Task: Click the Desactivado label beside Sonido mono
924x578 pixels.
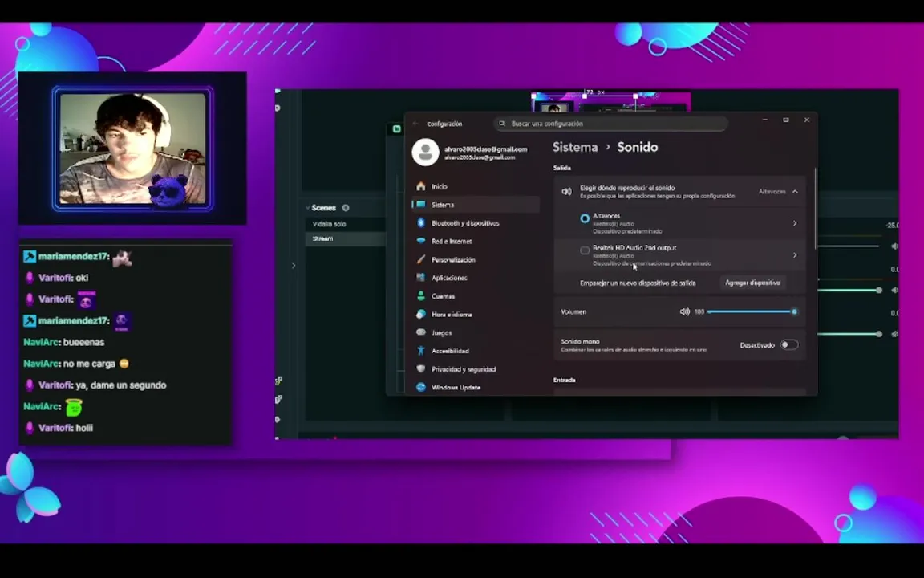Action: pos(756,345)
